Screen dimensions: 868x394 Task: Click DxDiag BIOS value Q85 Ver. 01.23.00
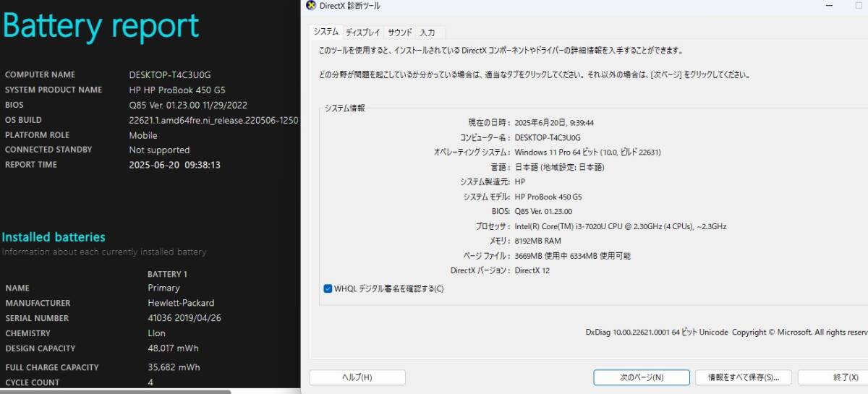pyautogui.click(x=543, y=212)
